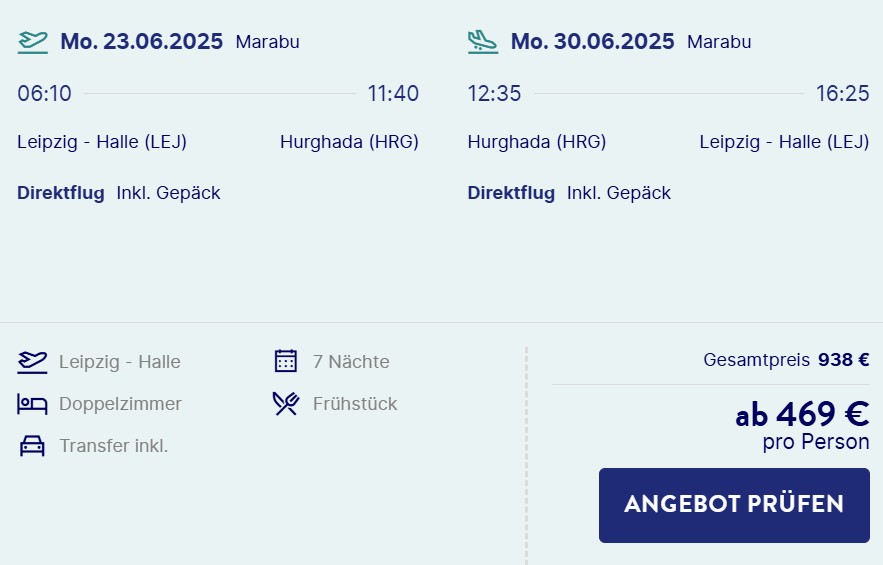
Task: Click the outbound date Mo. 23.06.2025
Action: 141,42
